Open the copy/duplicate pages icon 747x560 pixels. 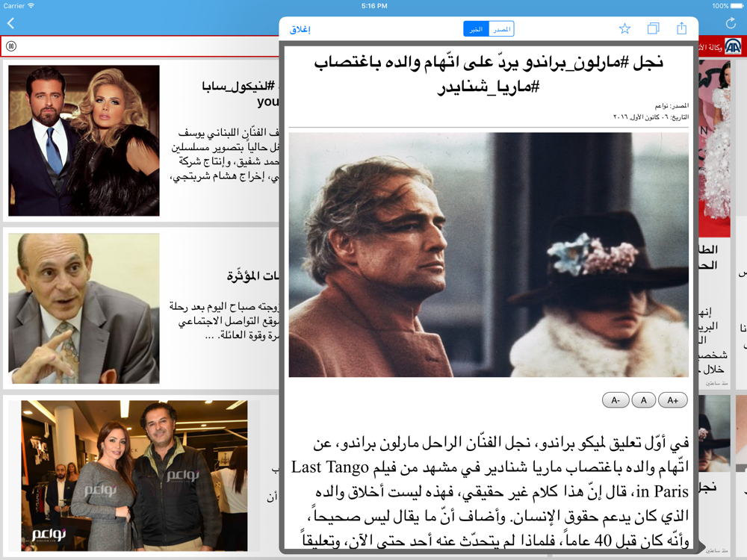tap(653, 29)
